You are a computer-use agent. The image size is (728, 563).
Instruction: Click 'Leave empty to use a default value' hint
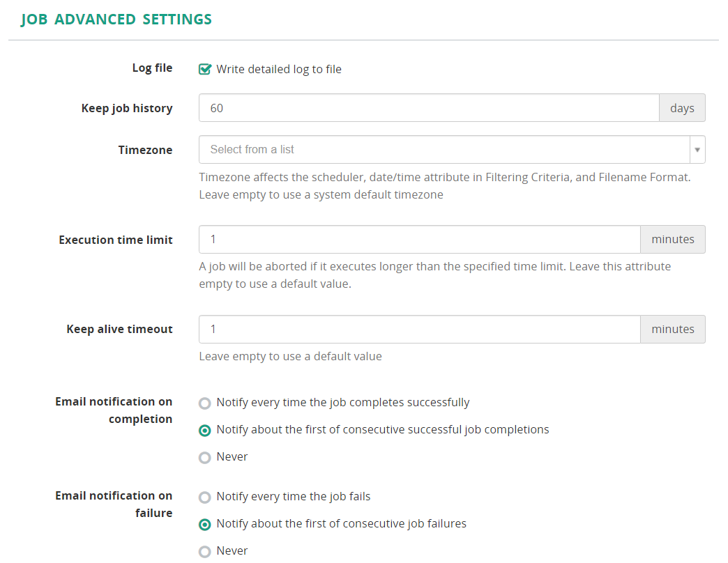(x=290, y=356)
